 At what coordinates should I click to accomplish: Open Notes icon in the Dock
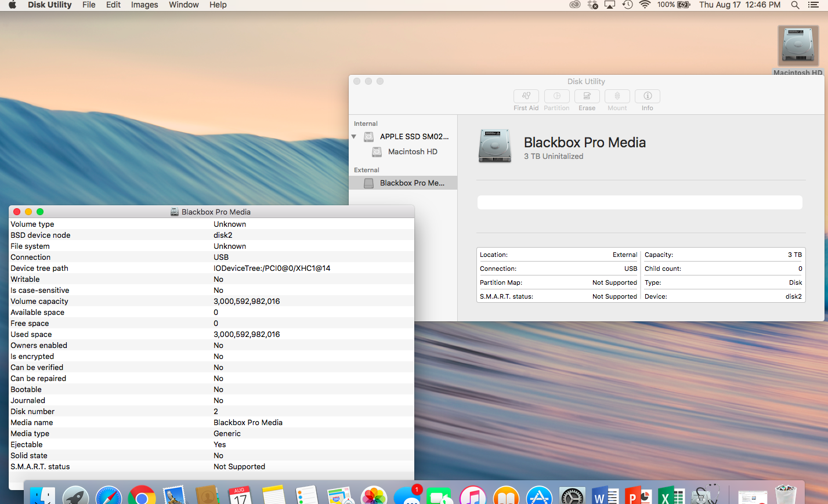[273, 496]
